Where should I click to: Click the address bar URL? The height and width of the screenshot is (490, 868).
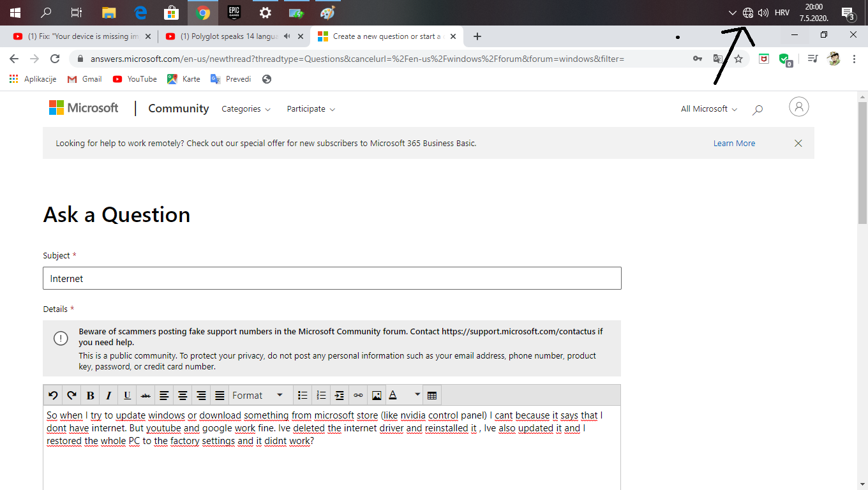click(357, 59)
